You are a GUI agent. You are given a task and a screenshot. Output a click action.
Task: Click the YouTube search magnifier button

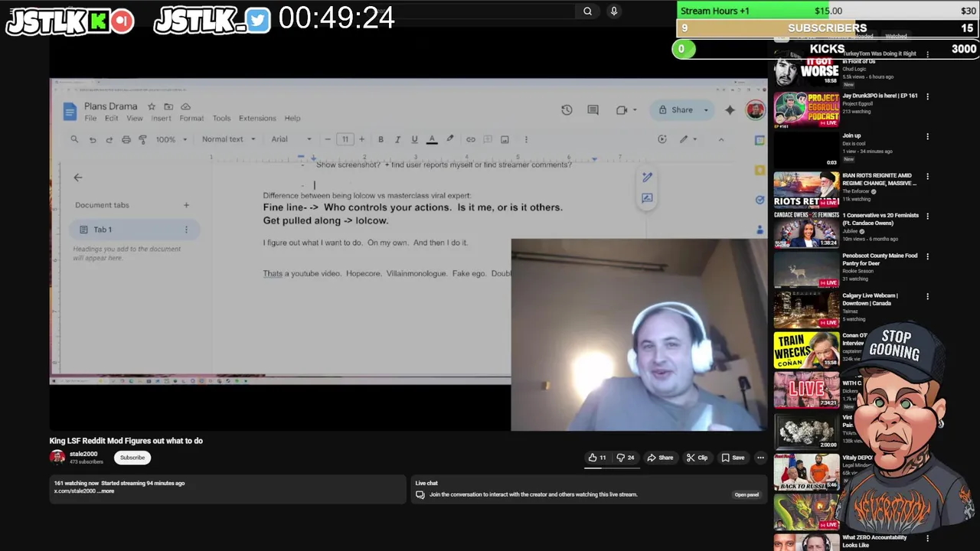[587, 11]
